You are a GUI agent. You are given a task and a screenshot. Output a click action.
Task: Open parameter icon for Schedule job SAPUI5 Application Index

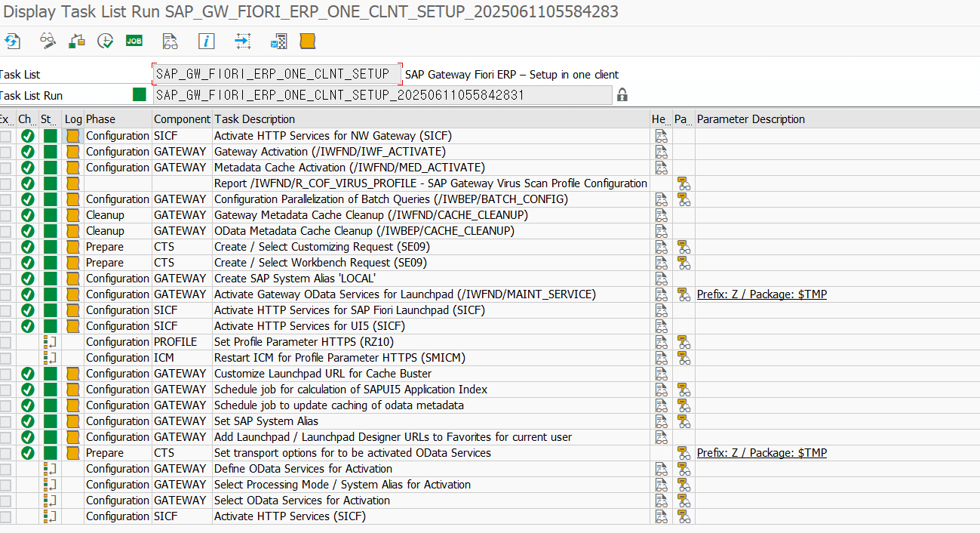[684, 390]
